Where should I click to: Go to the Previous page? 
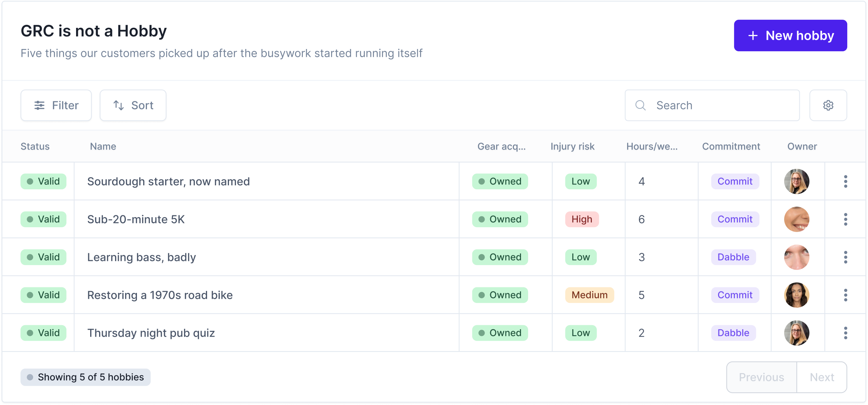coord(761,377)
